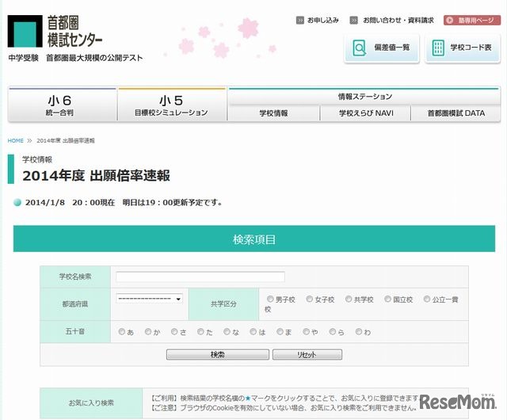Screen dimensions: 507x420
Task: Select the か radio button
Action: coord(148,332)
